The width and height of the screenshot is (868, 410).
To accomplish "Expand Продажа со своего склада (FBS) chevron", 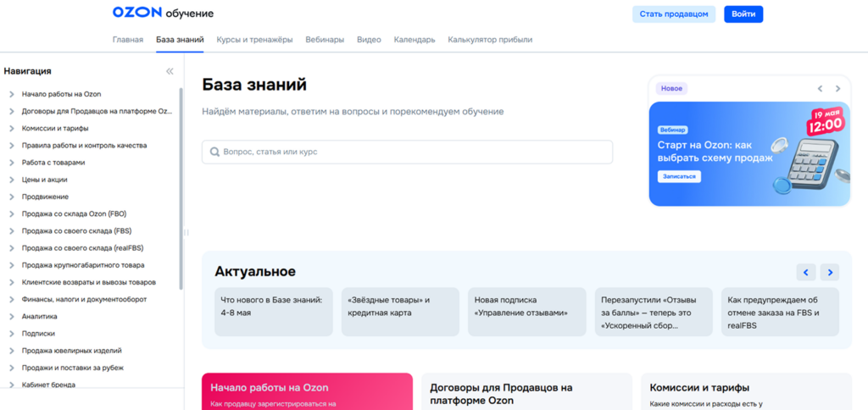I will point(12,230).
